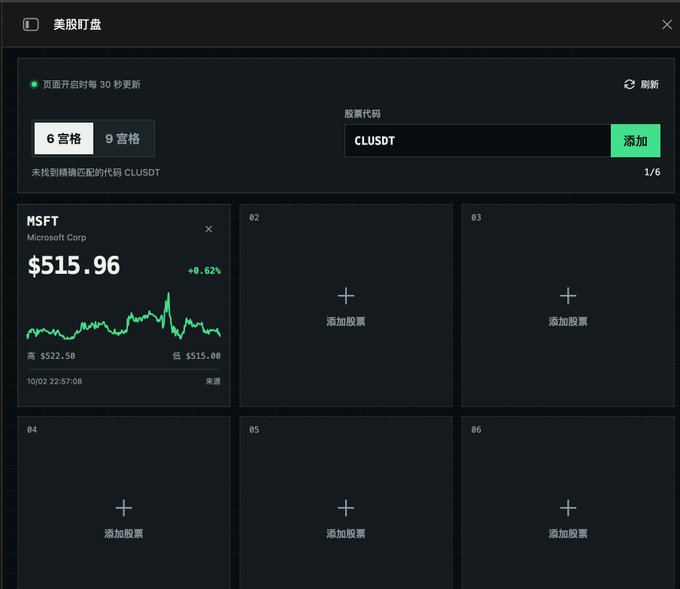The image size is (680, 589).
Task: Click plus icon in slot 03
Action: pyautogui.click(x=568, y=296)
